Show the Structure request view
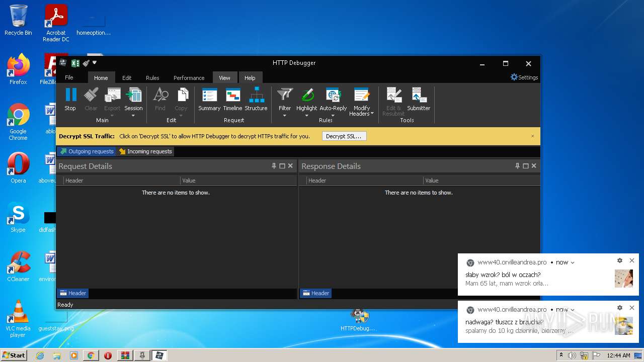 [x=256, y=99]
